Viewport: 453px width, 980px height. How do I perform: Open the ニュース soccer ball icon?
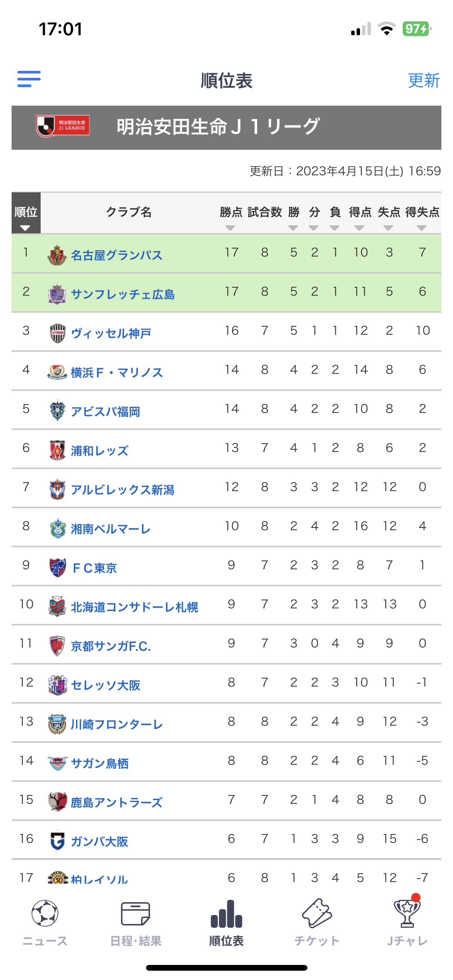pos(45,913)
